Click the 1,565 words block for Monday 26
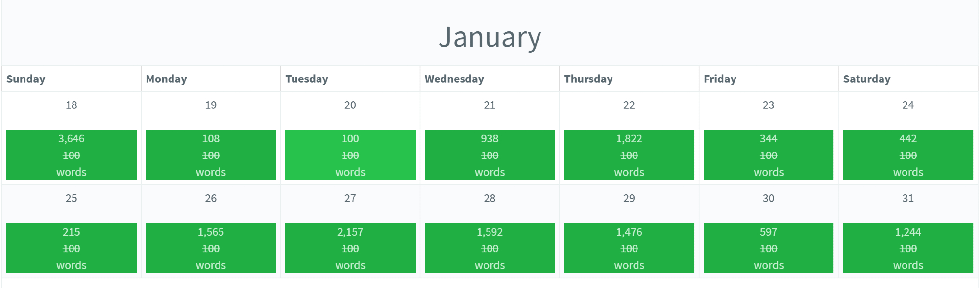Image resolution: width=980 pixels, height=288 pixels. click(211, 248)
